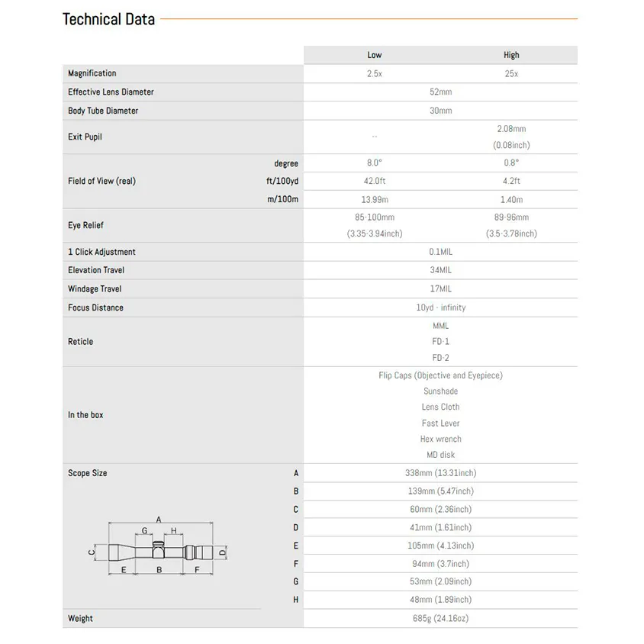Click the Scope Size A value 338mm
Viewport: 644px width, 644px height.
[440, 473]
